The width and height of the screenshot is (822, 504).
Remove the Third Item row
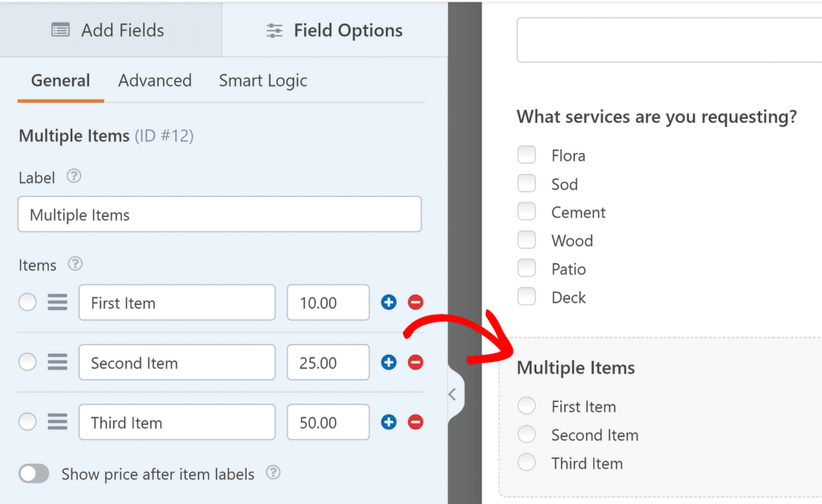click(416, 422)
